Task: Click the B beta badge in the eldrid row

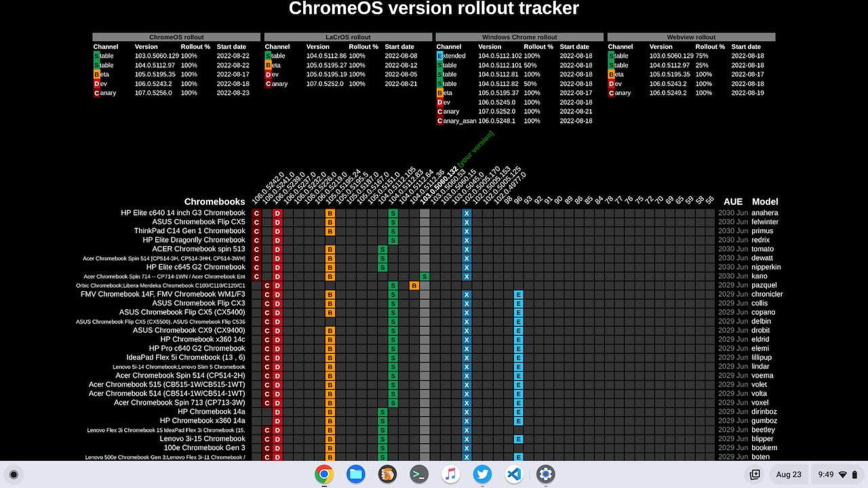Action: [x=330, y=339]
